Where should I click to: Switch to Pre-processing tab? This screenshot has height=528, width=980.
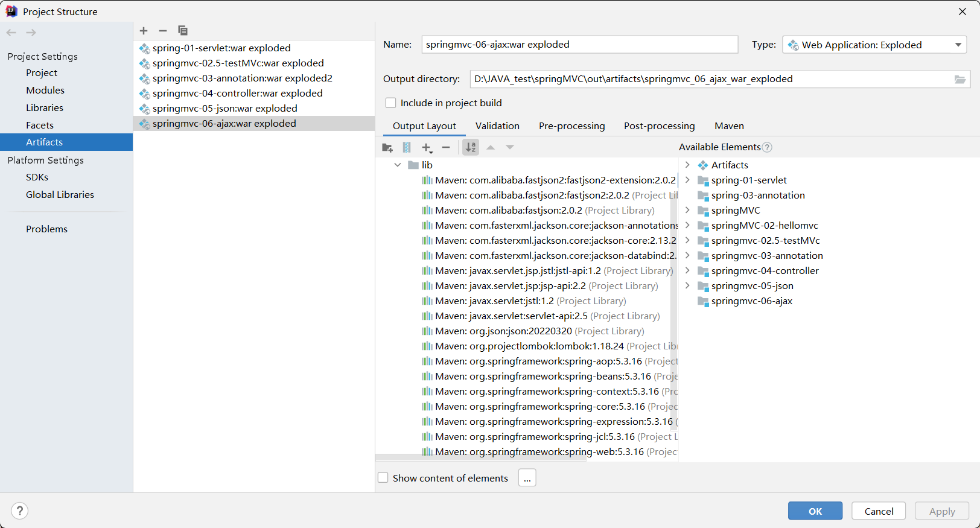pyautogui.click(x=572, y=126)
